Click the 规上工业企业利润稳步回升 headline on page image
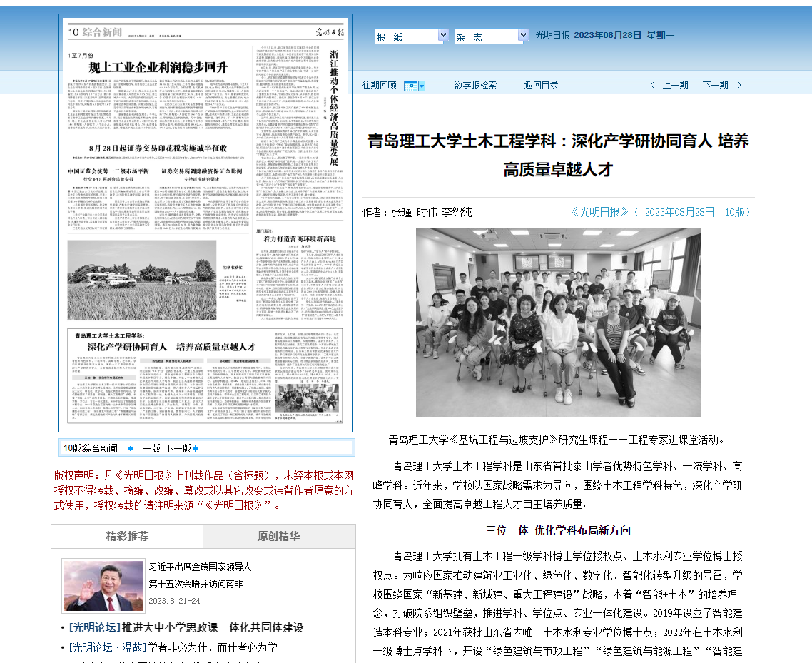Viewport: 812px width, 663px height. tap(157, 68)
